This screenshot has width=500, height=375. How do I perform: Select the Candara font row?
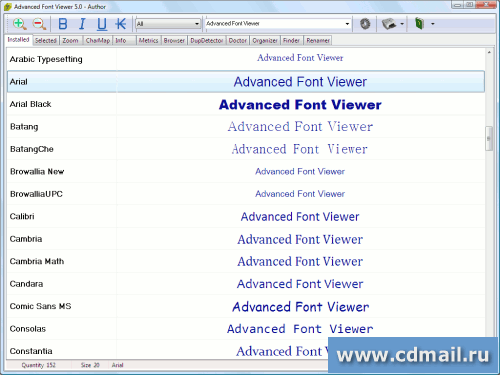tap(246, 284)
